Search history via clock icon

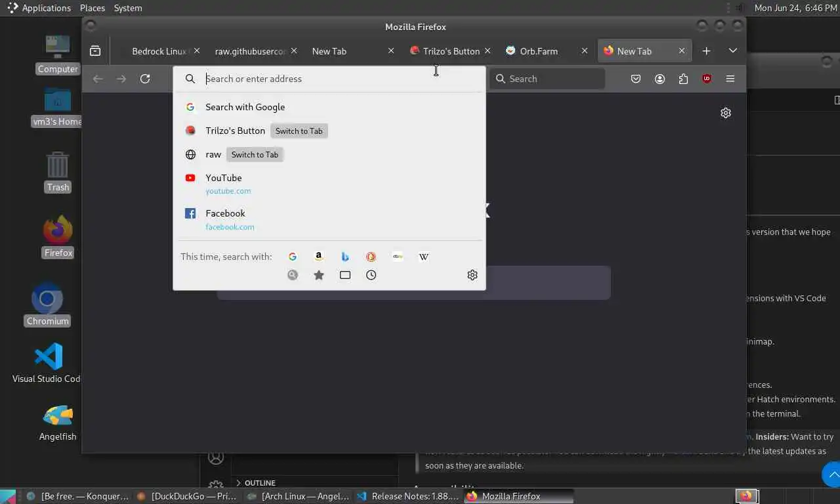pos(371,275)
